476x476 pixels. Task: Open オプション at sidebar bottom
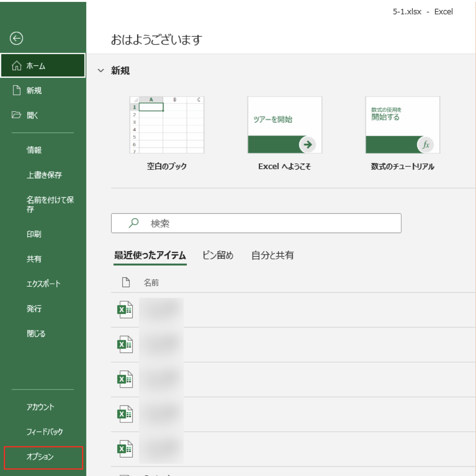(43, 457)
